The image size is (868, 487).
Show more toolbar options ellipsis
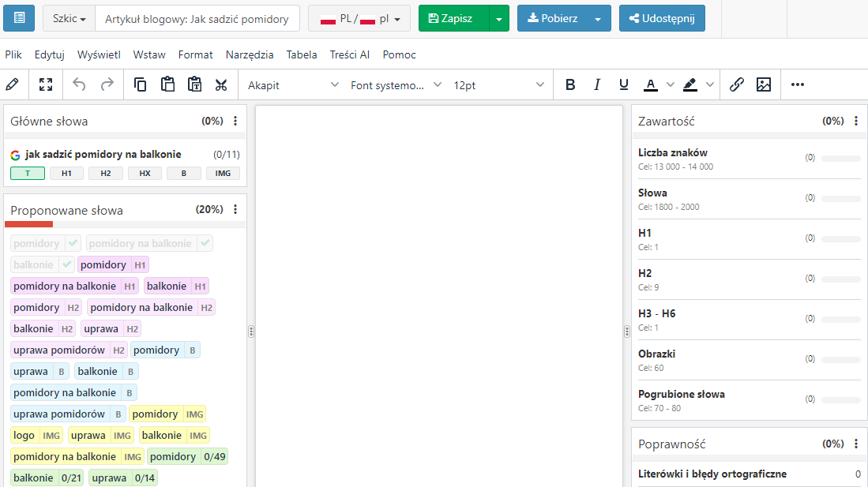point(797,84)
